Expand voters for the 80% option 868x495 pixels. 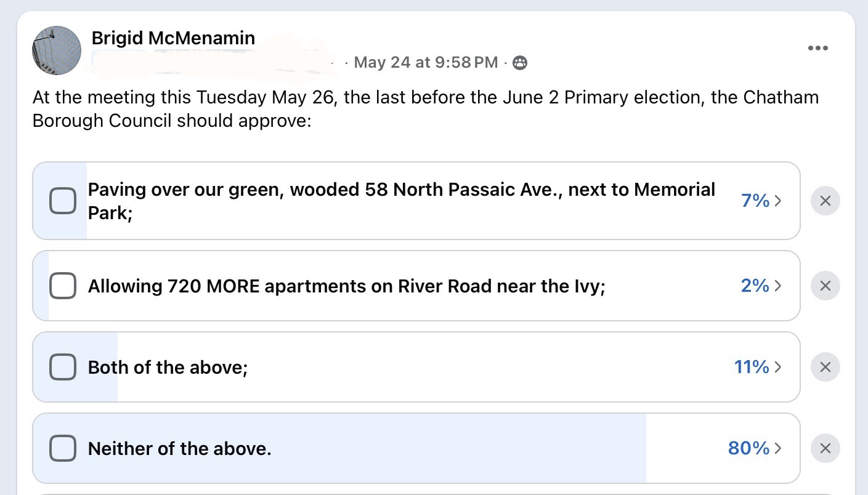point(755,448)
